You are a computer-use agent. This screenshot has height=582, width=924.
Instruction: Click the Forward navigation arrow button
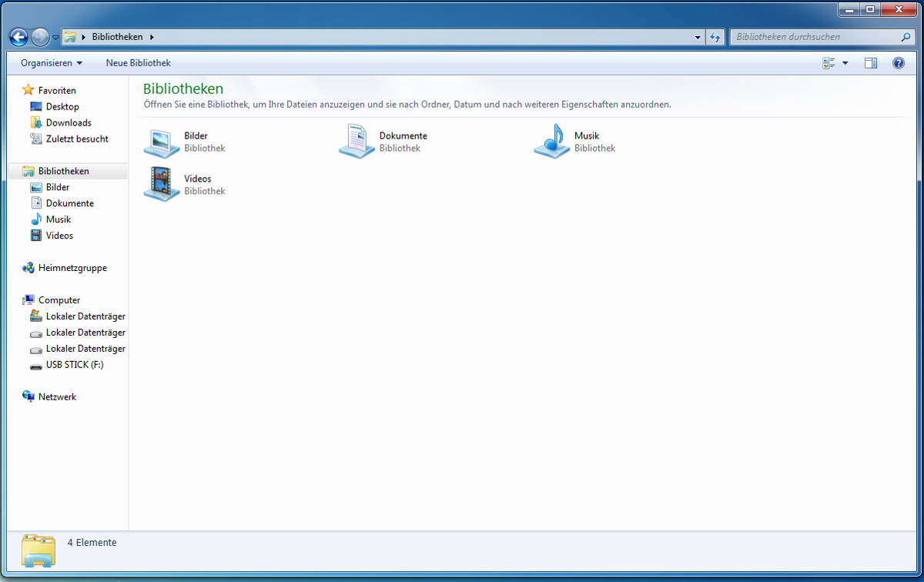click(x=40, y=37)
